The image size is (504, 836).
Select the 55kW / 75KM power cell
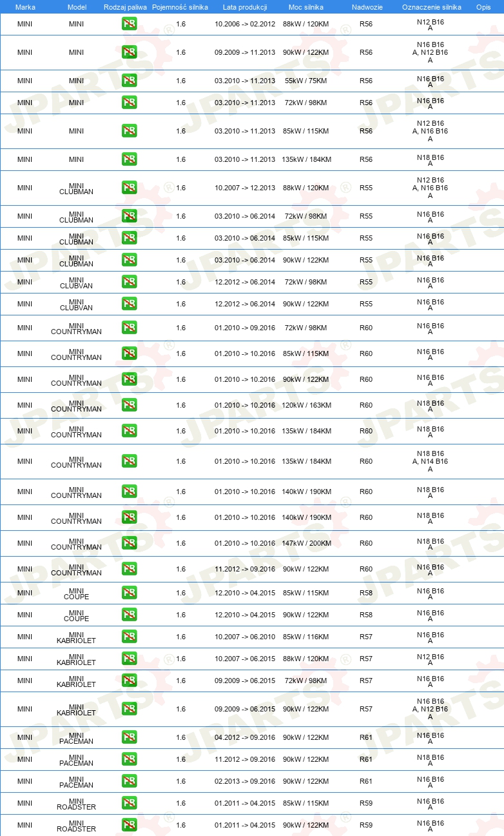point(306,81)
